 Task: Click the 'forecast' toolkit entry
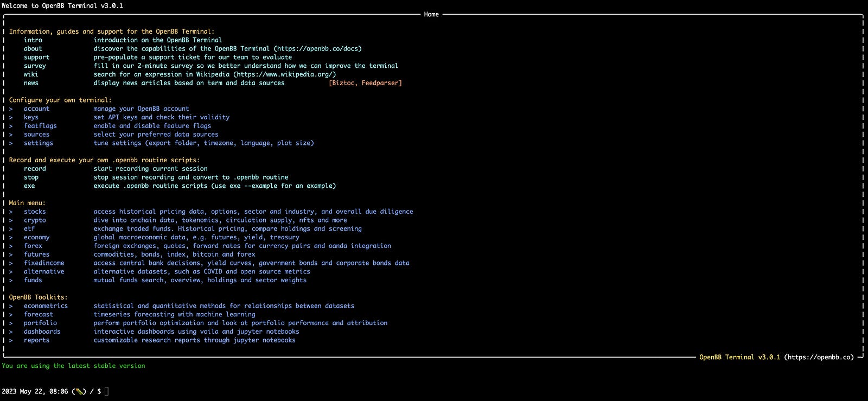pos(39,315)
